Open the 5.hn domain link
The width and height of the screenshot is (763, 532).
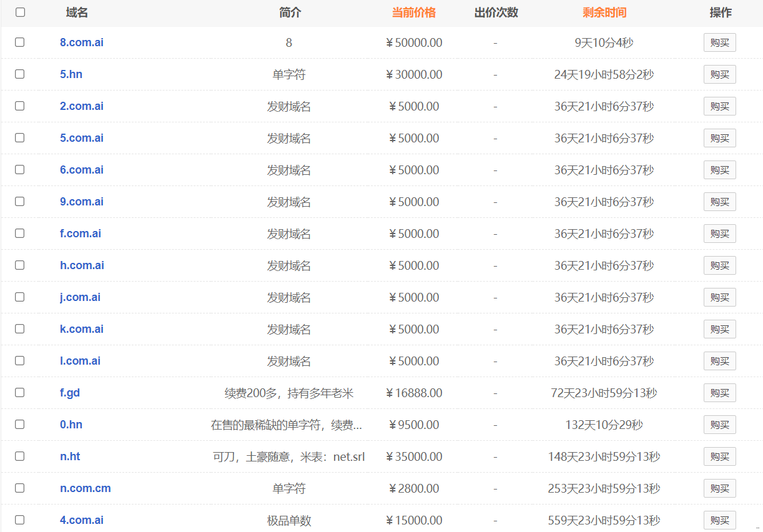pos(71,74)
